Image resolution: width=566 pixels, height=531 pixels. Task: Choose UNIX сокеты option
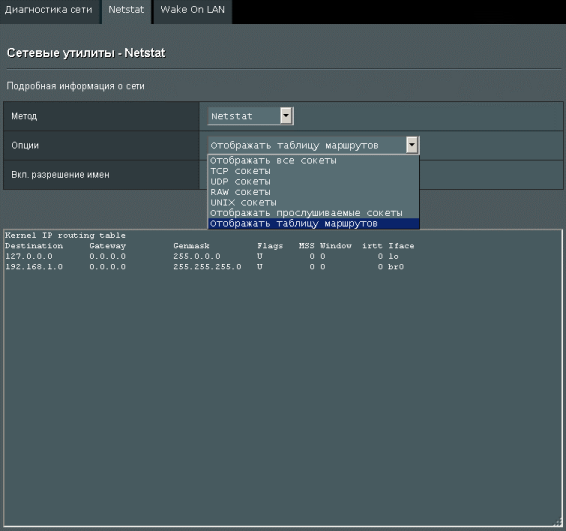tap(313, 203)
